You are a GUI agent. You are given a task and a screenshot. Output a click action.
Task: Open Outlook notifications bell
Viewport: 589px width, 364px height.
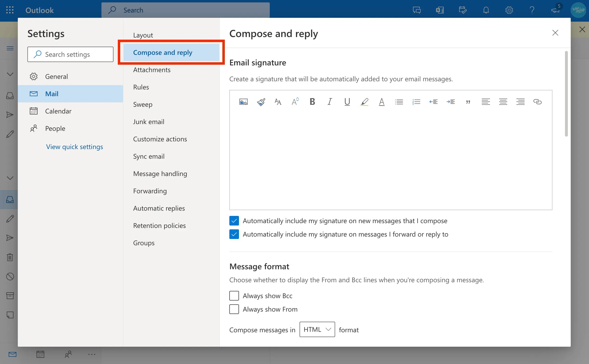point(486,10)
